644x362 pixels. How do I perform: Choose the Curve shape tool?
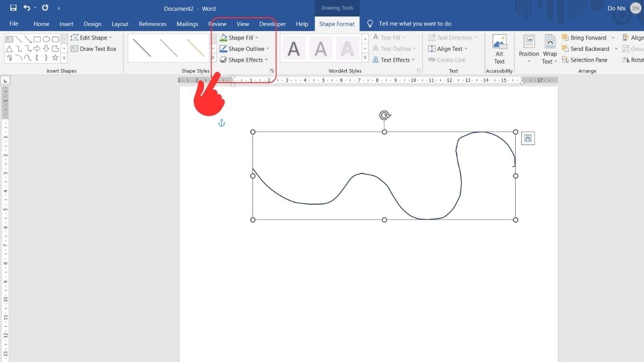[x=27, y=57]
